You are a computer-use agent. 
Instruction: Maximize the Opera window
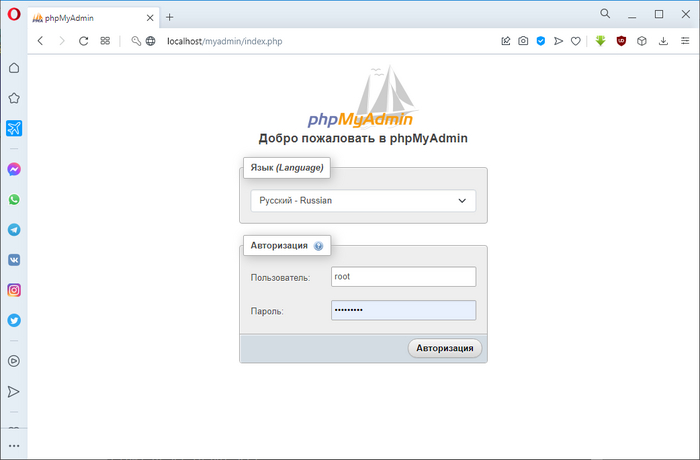658,14
